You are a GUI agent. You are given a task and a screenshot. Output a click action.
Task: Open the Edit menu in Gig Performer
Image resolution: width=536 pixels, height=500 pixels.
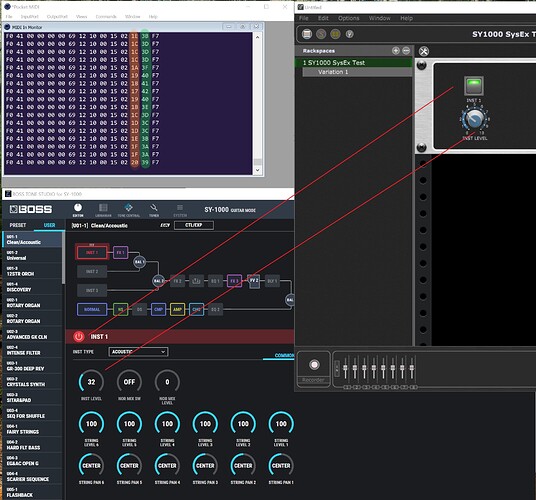click(323, 18)
